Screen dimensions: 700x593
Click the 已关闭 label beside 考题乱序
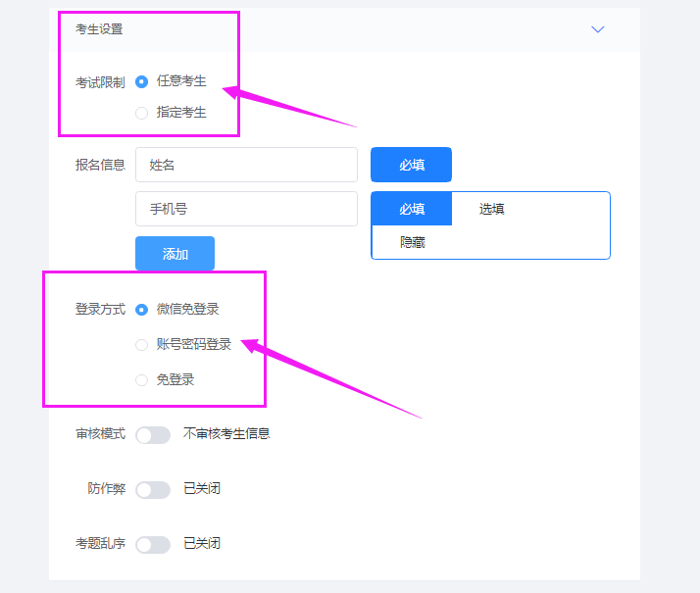coord(202,543)
